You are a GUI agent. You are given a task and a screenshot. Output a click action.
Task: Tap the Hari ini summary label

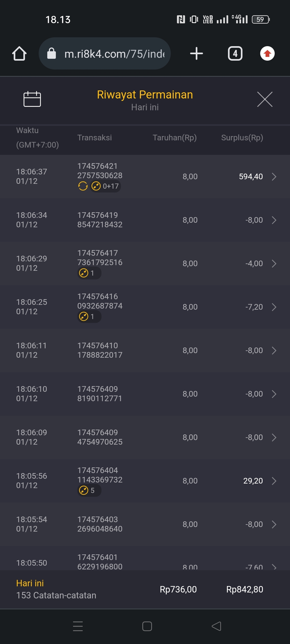click(x=30, y=583)
